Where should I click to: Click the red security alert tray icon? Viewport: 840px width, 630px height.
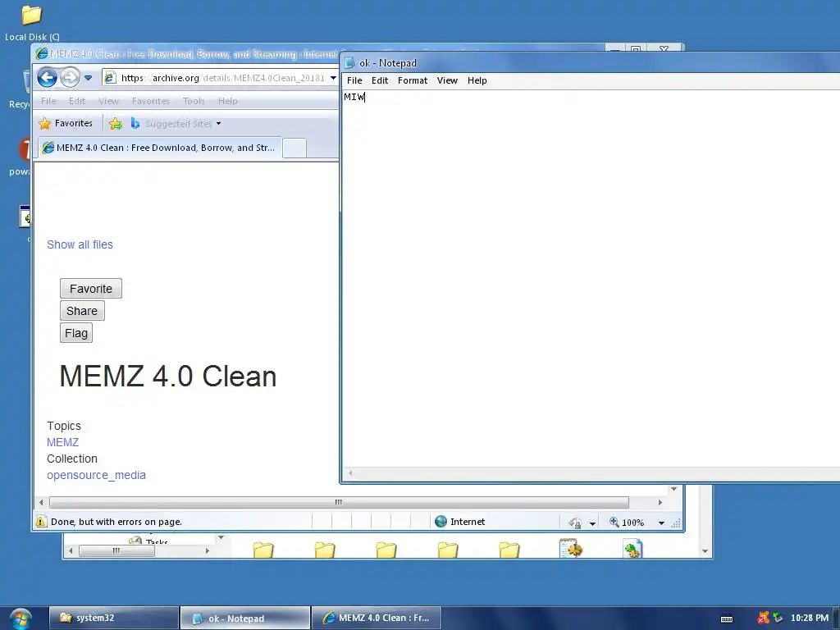coord(764,618)
